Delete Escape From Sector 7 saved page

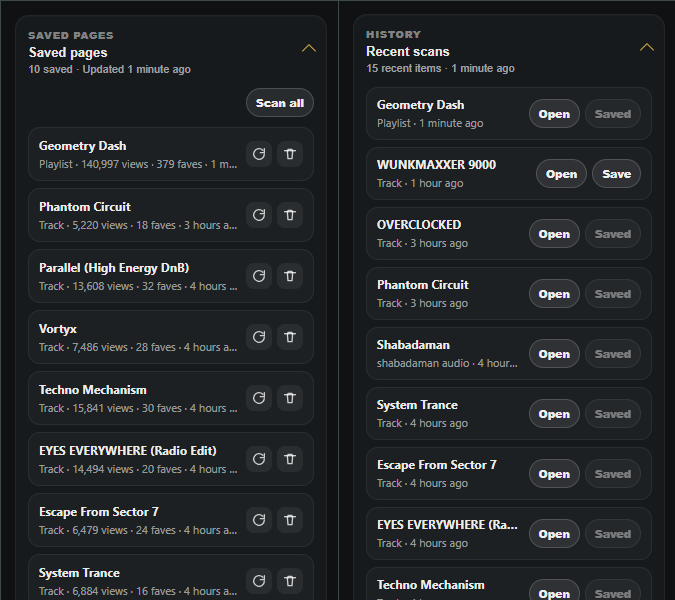point(290,520)
